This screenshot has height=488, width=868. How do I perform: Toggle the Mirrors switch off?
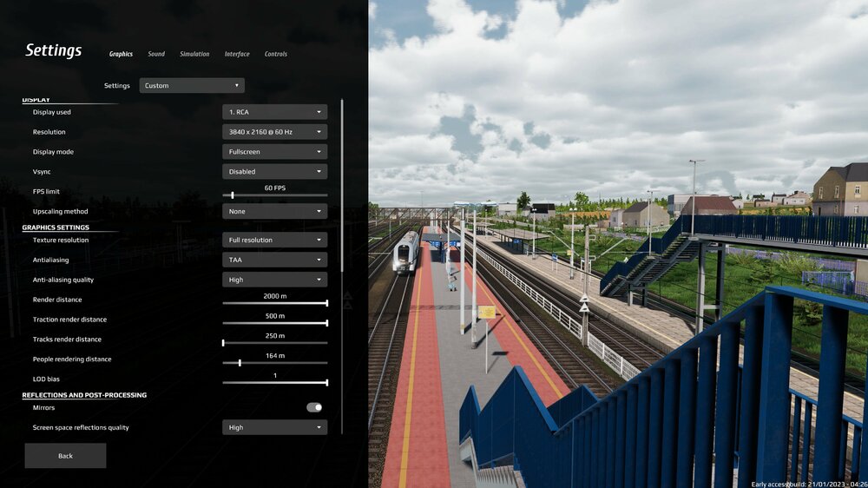pos(314,407)
